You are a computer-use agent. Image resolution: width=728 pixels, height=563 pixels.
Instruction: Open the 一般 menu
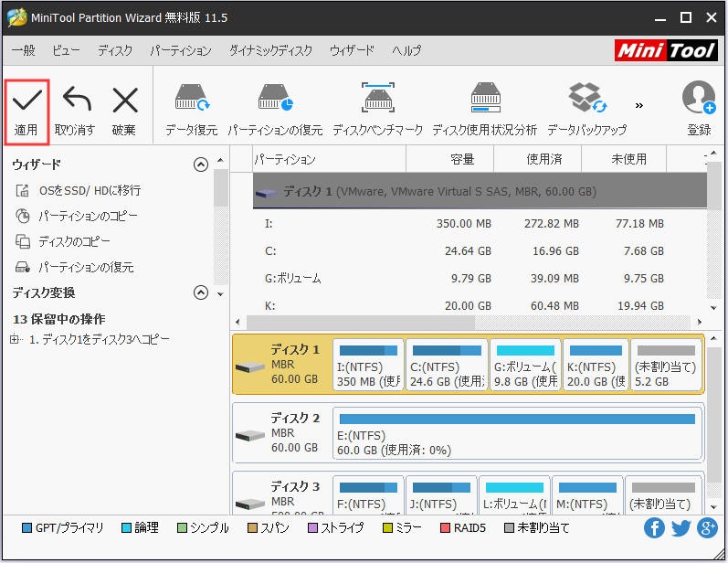[x=23, y=50]
